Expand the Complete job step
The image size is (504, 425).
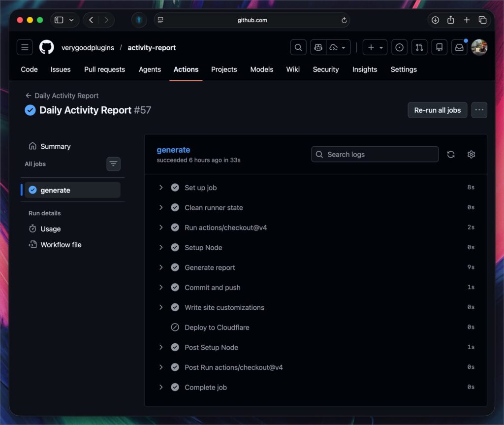315,387
